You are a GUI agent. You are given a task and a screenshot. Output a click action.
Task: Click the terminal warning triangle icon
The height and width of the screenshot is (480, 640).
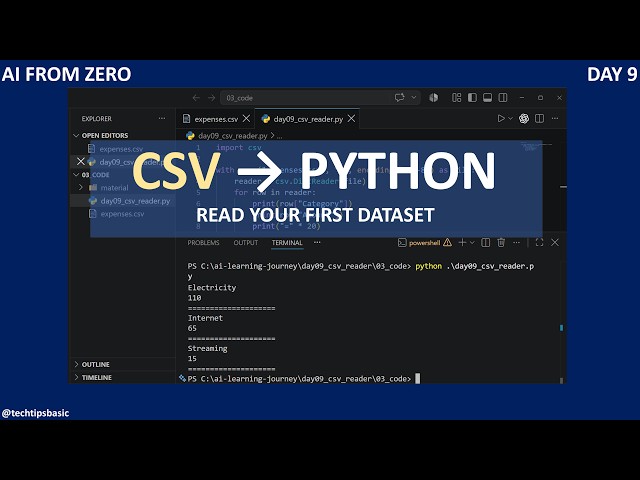[x=447, y=242]
